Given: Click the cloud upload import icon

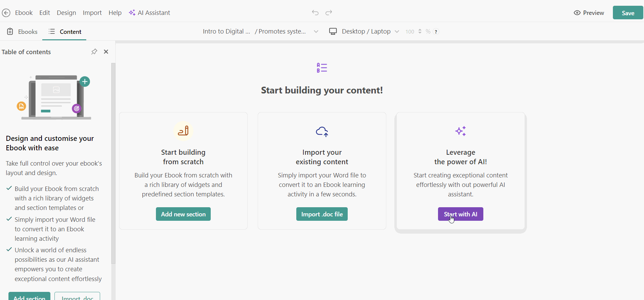Looking at the screenshot, I should [x=322, y=131].
